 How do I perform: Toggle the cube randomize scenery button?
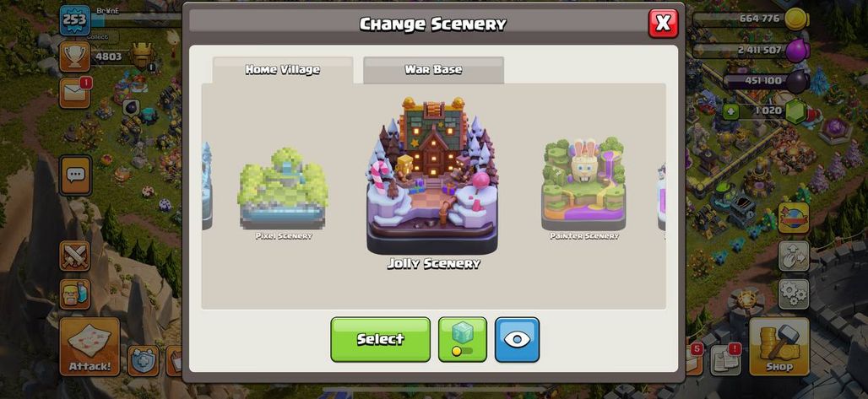tap(462, 340)
